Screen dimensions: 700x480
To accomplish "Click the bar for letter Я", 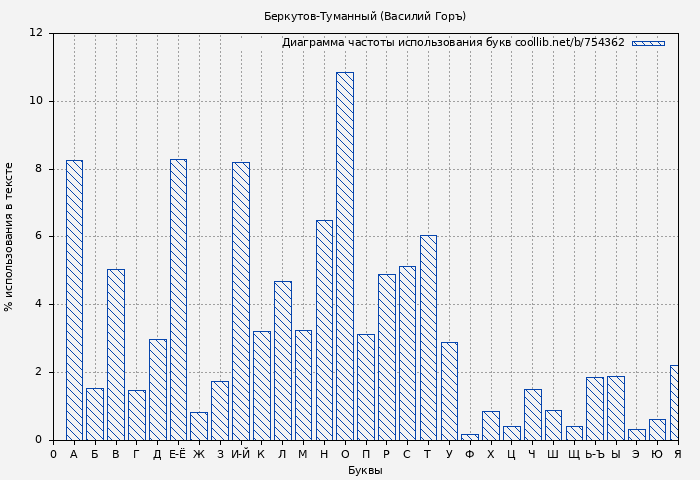I will pos(674,403).
